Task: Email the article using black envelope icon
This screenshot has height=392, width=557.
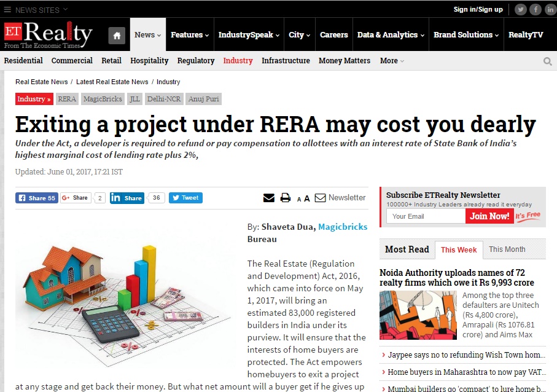Action: tap(269, 198)
